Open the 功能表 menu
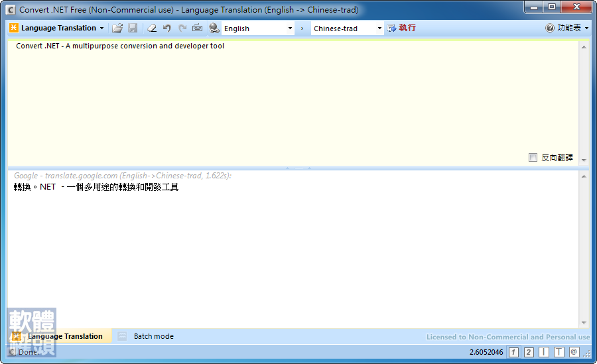The height and width of the screenshot is (364, 597). (x=567, y=28)
